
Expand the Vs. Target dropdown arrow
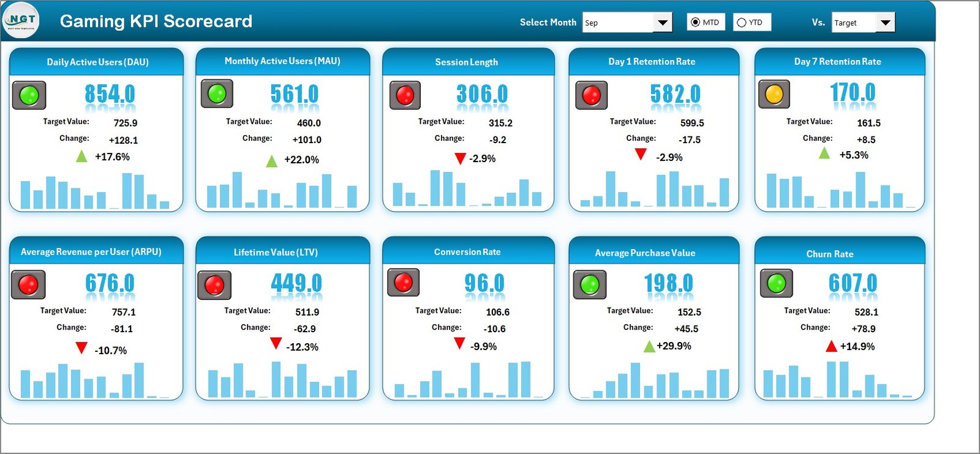tap(885, 23)
